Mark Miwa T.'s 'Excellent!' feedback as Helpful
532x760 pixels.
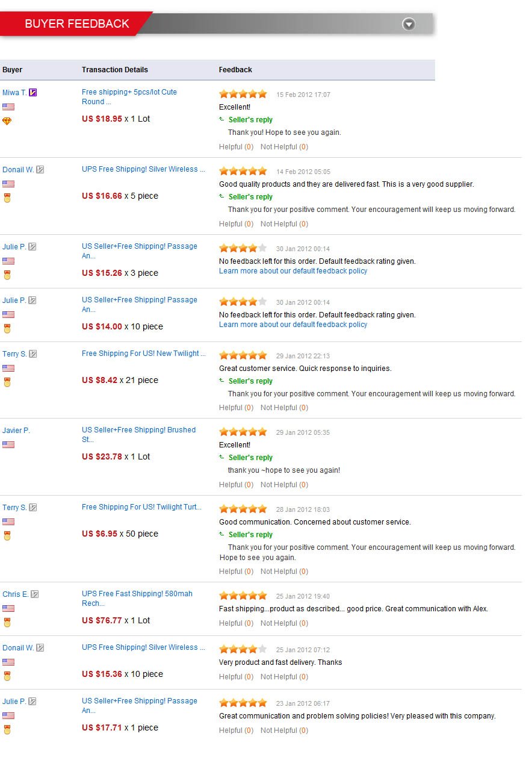[x=236, y=147]
